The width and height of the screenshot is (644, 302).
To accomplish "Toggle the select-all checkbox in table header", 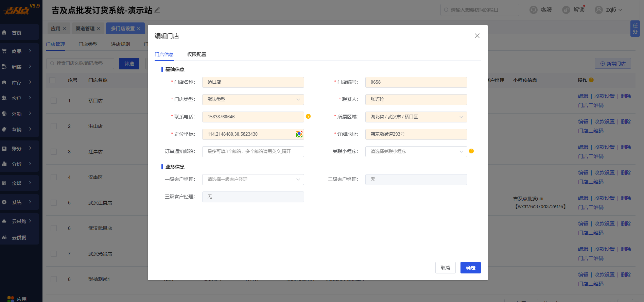I will pos(52,80).
